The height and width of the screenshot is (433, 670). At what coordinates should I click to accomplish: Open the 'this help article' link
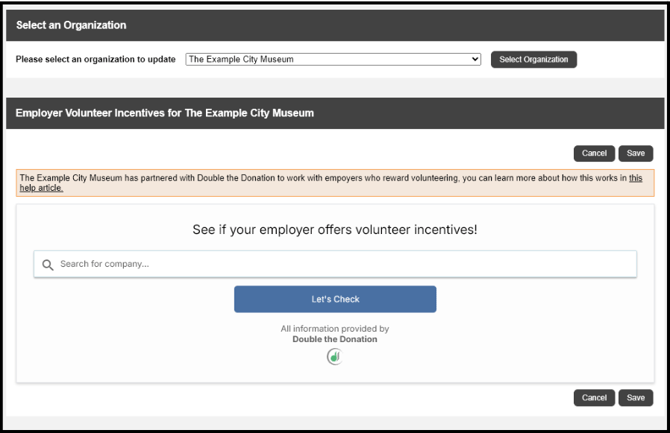pos(634,178)
